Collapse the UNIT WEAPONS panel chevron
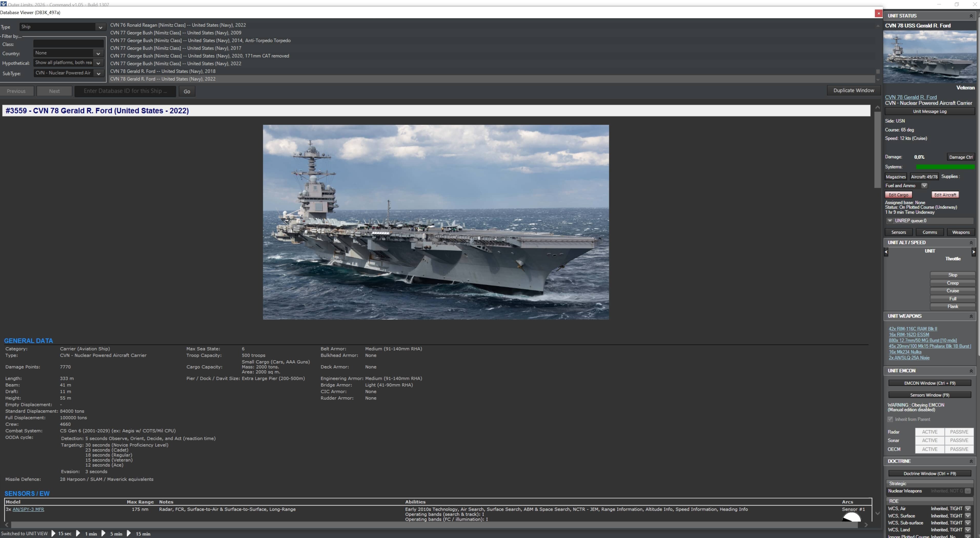 pyautogui.click(x=971, y=316)
